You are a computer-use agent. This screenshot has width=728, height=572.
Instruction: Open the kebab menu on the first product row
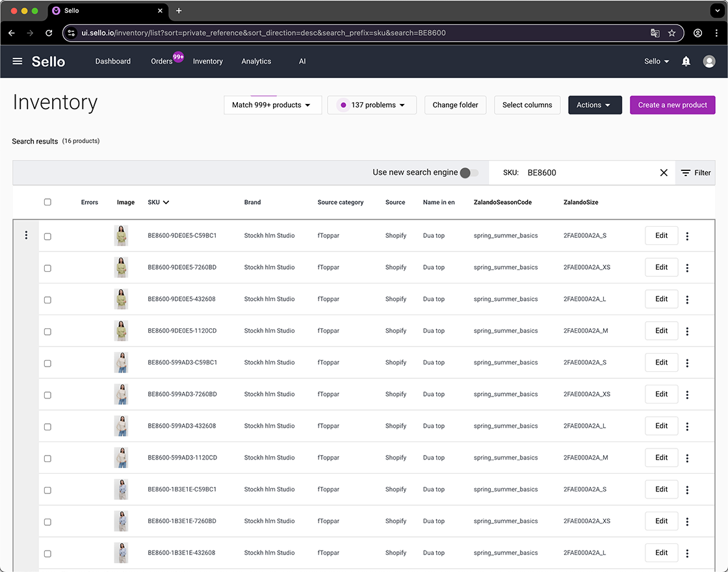tap(687, 236)
